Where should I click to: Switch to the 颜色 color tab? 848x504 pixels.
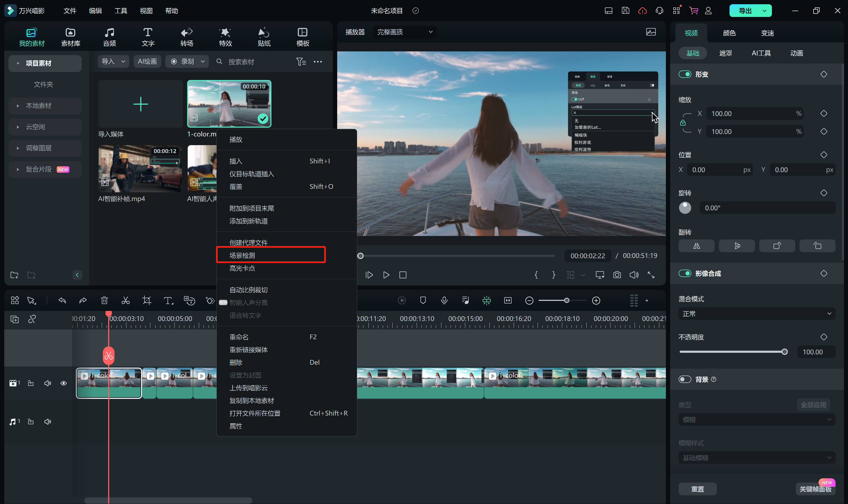point(729,33)
